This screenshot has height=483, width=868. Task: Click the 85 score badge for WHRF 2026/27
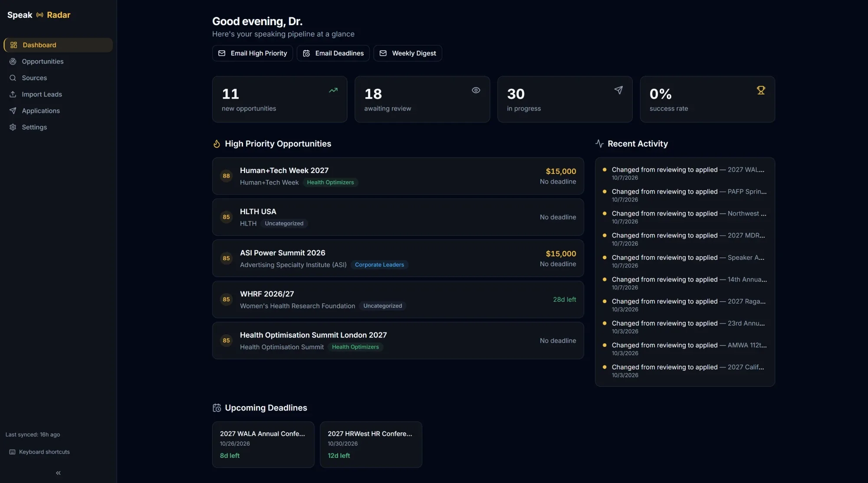226,300
